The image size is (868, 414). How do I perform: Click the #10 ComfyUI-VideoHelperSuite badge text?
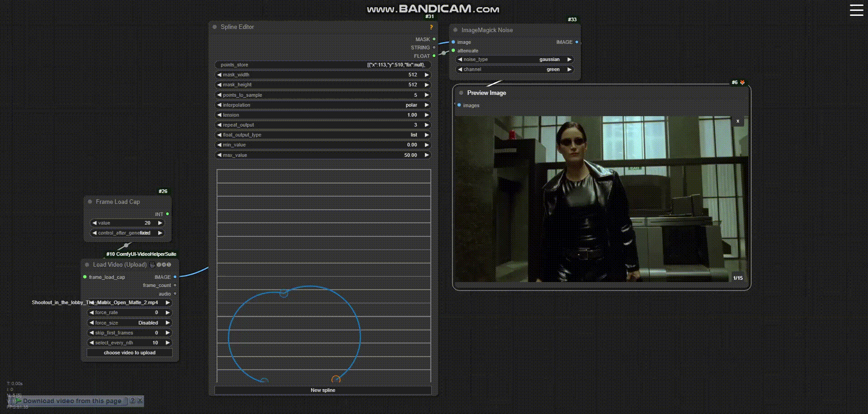click(x=141, y=254)
